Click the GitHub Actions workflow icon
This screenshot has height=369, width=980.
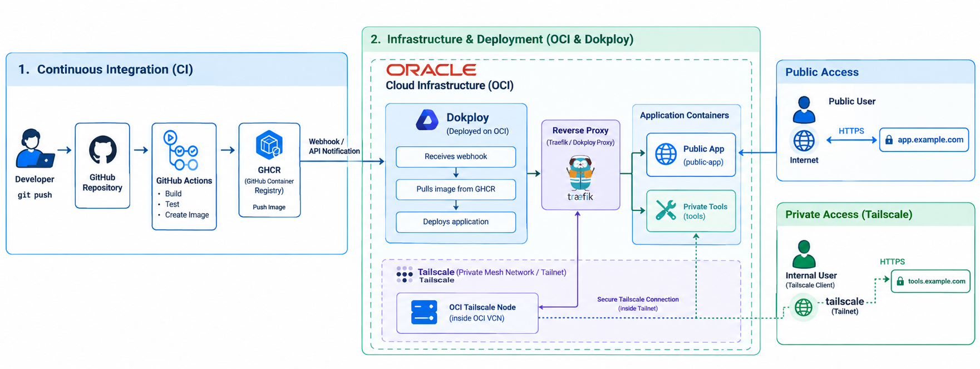pos(181,150)
